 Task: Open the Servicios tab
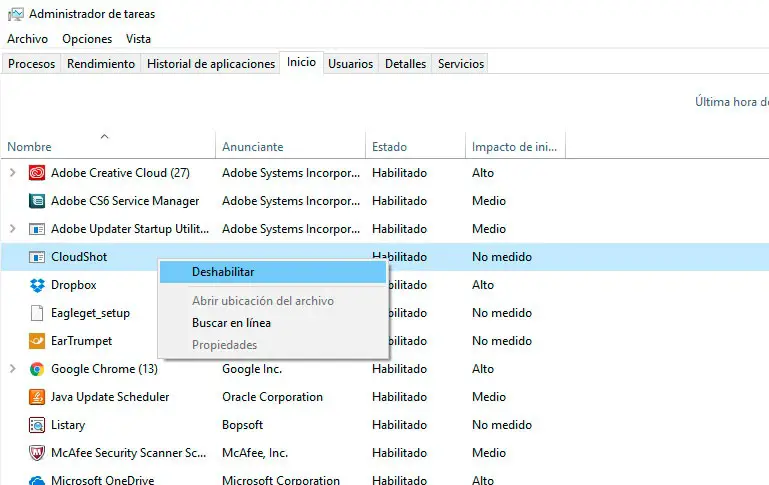(461, 64)
